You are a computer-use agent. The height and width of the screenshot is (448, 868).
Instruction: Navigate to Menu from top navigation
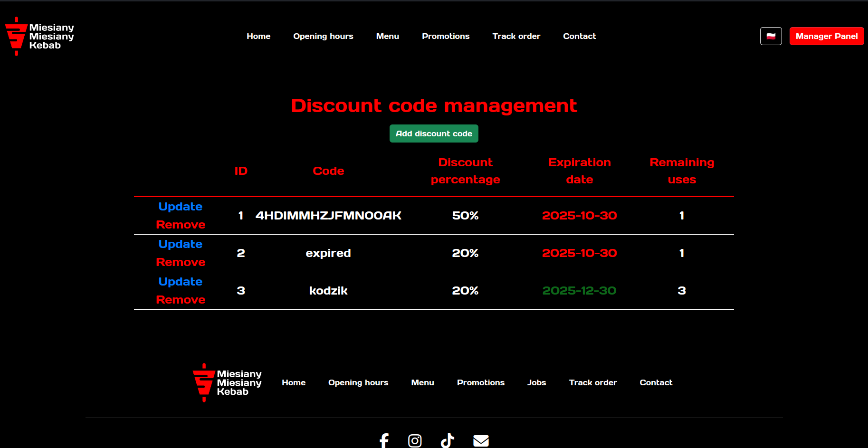point(387,36)
